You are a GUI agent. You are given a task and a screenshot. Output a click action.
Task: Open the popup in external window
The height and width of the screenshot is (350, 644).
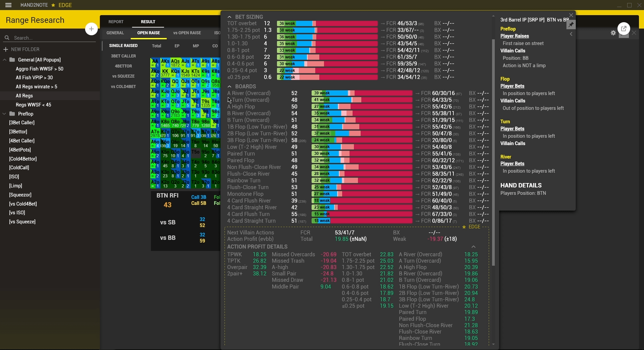624,29
